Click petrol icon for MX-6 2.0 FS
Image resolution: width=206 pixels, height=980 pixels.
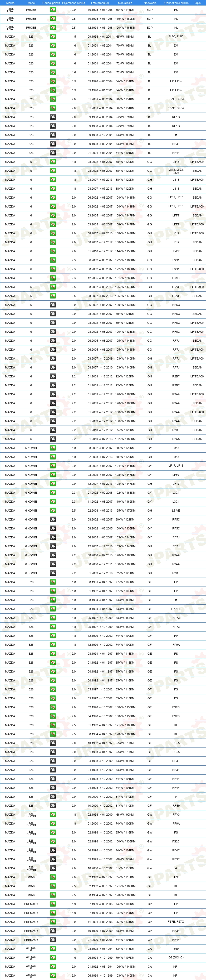tap(52, 877)
